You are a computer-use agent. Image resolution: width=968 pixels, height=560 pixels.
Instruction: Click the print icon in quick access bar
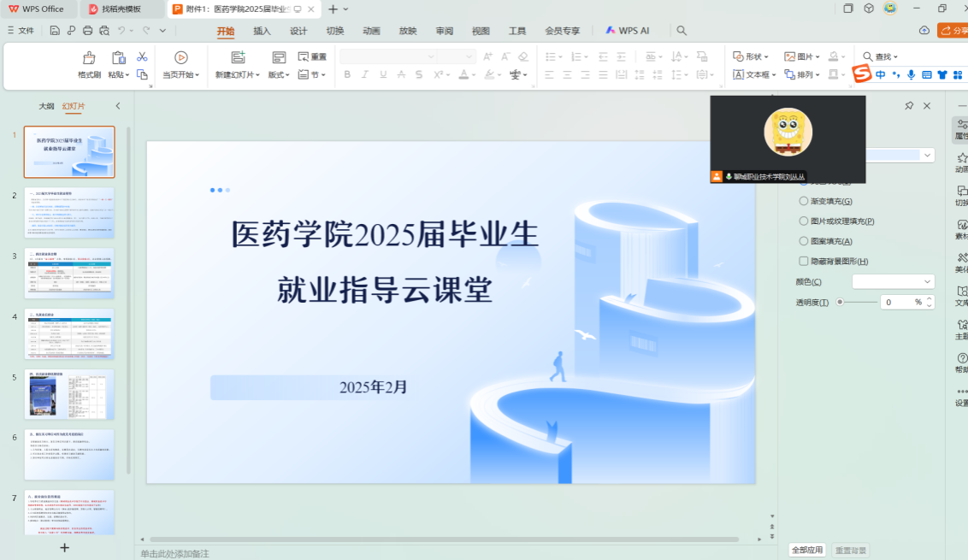click(87, 31)
